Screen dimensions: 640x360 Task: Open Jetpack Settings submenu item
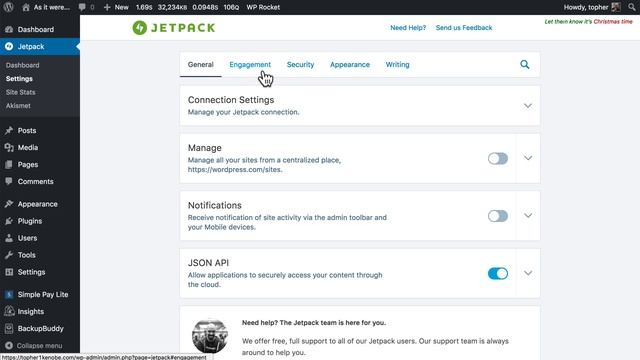click(19, 79)
